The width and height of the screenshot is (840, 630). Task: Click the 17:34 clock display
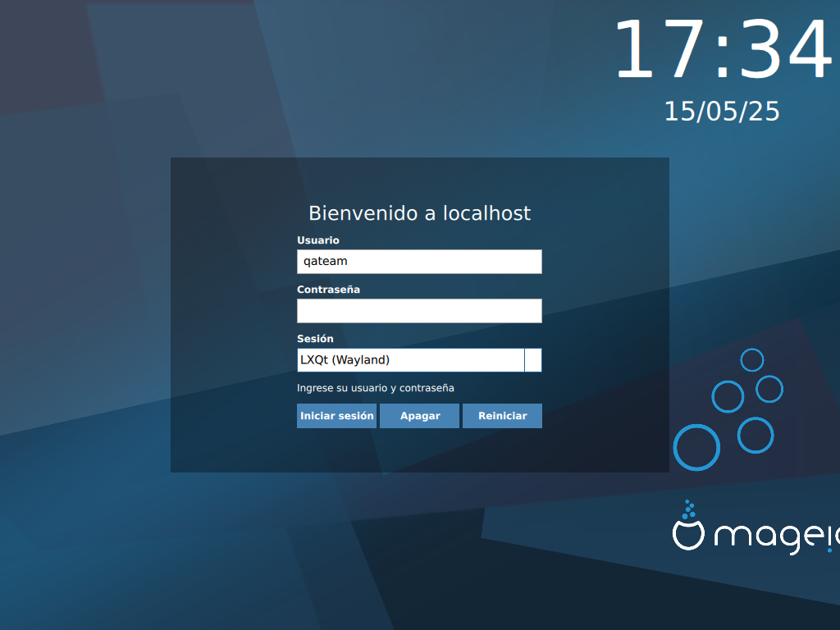[x=722, y=51]
